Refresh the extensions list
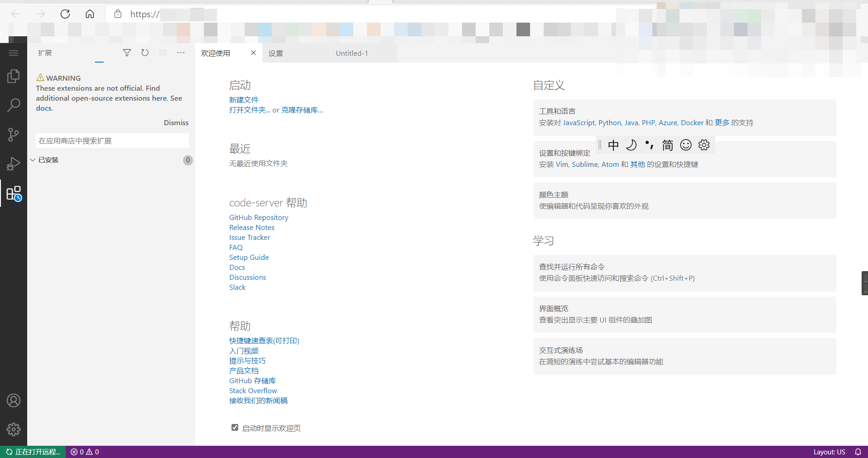Image resolution: width=868 pixels, height=458 pixels. click(145, 53)
